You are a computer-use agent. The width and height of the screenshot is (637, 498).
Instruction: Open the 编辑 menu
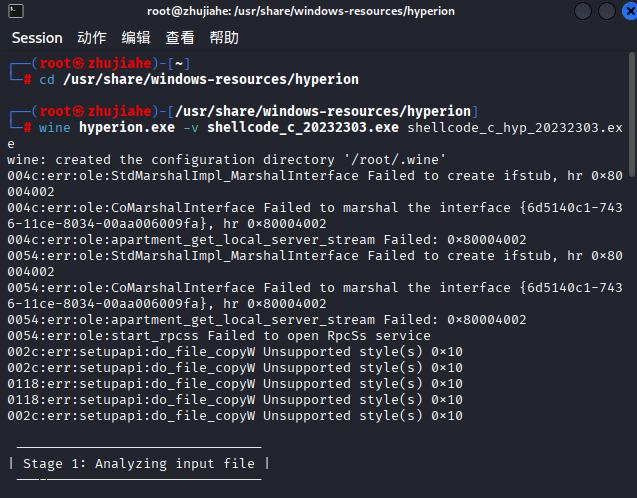click(x=136, y=38)
